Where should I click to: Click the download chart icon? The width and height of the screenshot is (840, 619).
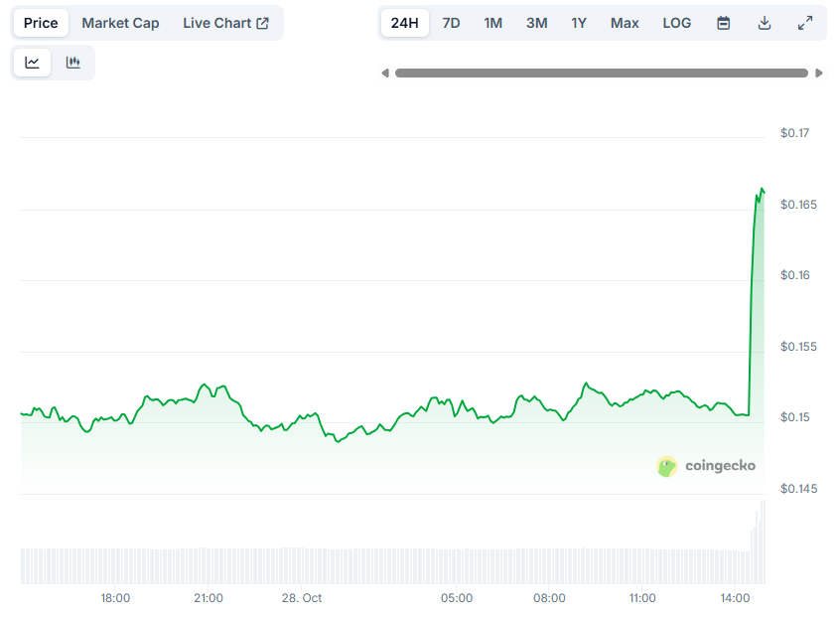tap(765, 22)
